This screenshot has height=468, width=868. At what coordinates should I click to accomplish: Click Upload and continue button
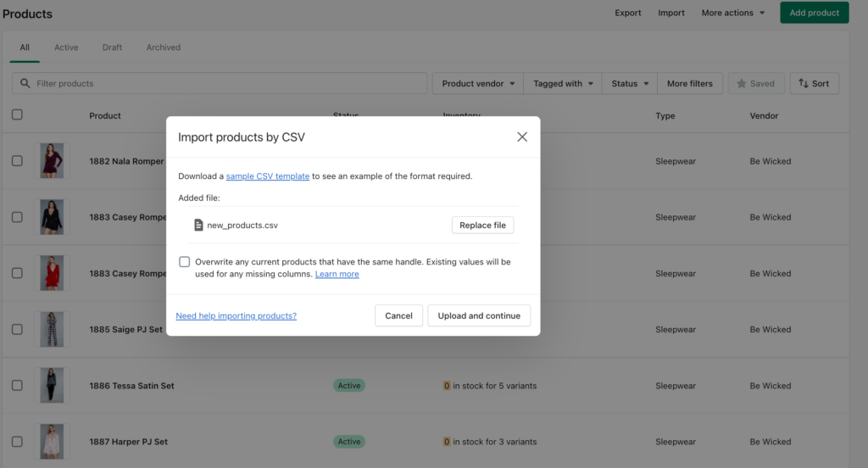tap(479, 315)
